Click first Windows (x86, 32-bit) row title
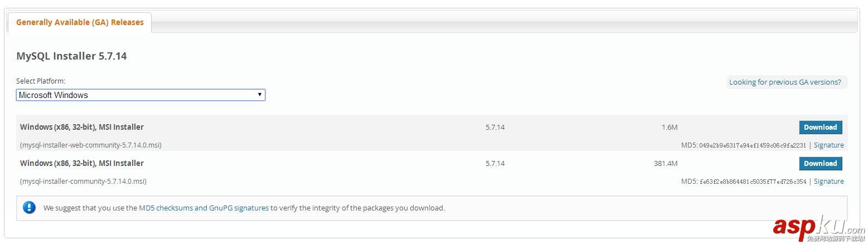This screenshot has height=245, width=868. tap(82, 127)
